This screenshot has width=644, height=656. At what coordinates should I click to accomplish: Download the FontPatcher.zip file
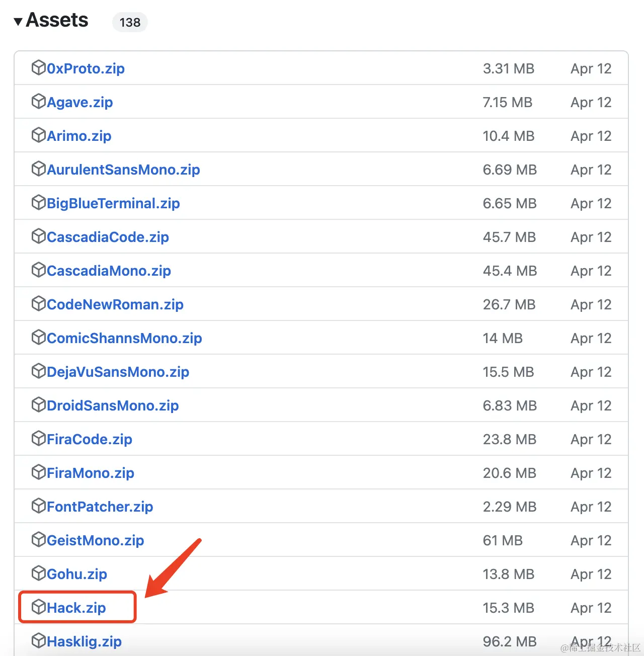[100, 507]
